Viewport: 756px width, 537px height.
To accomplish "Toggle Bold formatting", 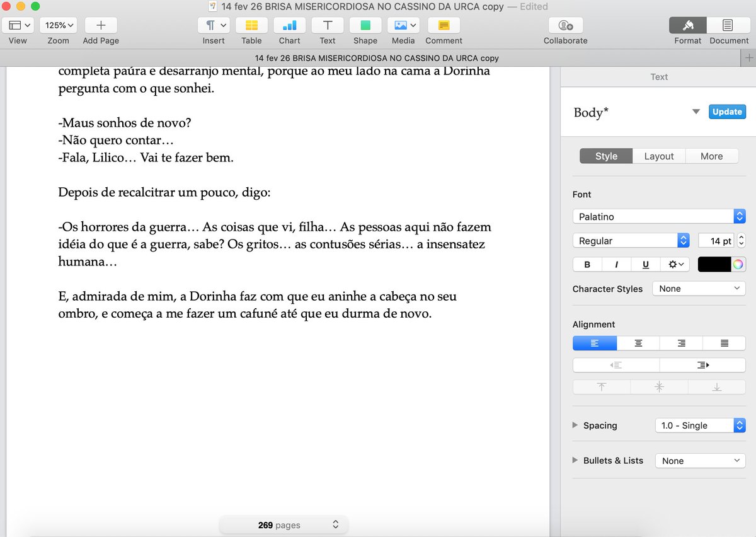I will click(587, 265).
